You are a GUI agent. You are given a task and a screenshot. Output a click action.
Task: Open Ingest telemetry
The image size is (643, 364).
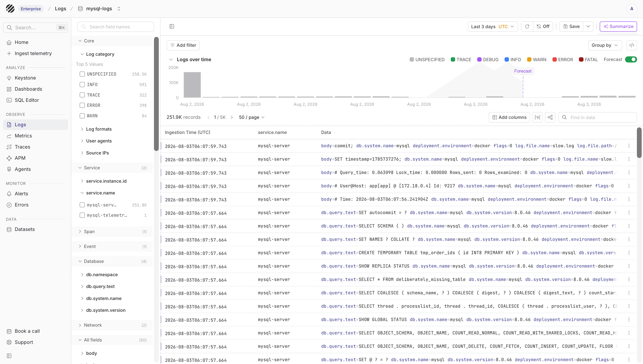click(x=35, y=53)
